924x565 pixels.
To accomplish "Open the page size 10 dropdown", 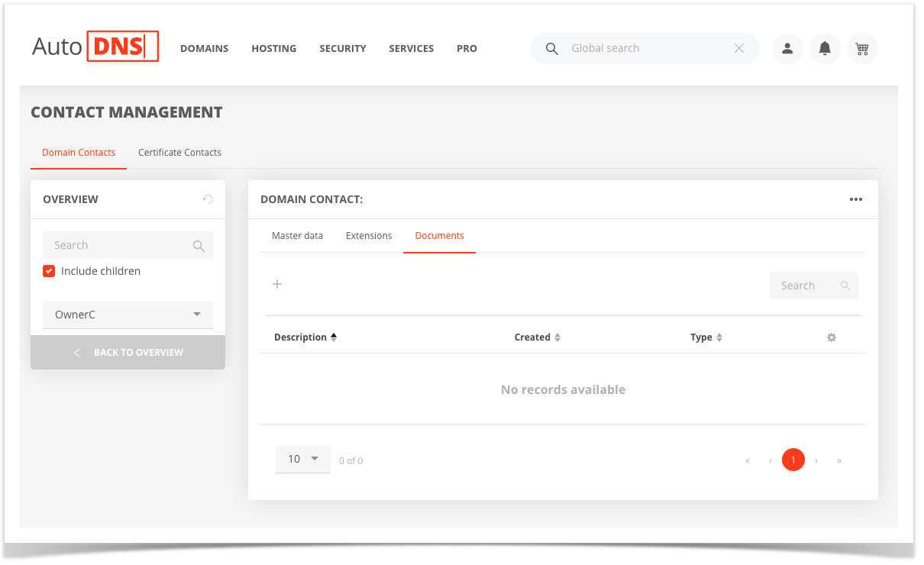I will 303,459.
